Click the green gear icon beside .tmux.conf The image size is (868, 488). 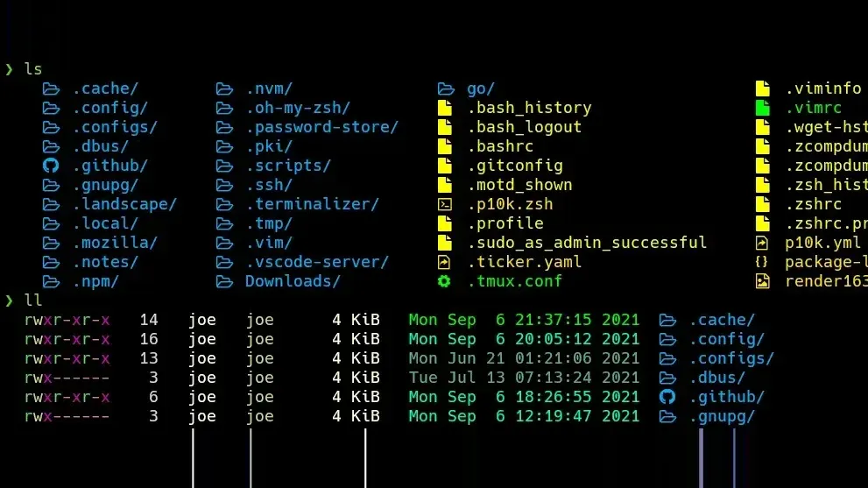tap(445, 281)
